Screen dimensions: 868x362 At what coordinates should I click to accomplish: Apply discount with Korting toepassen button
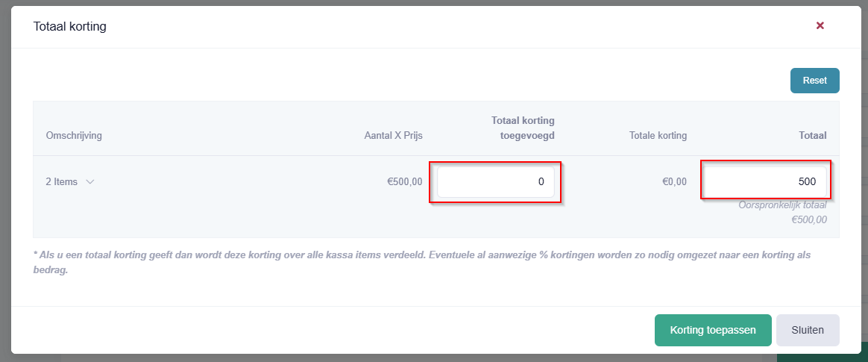click(712, 331)
